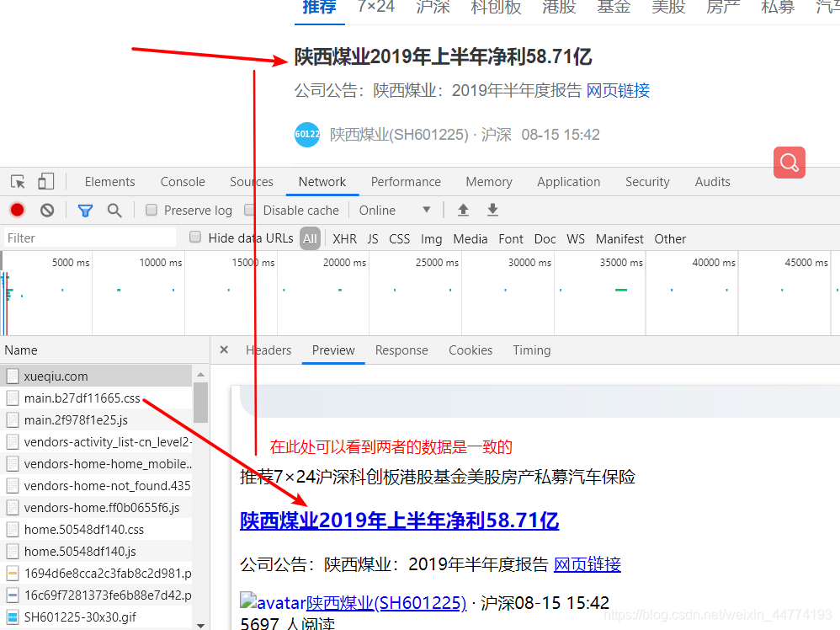This screenshot has height=630, width=840.
Task: Filter requests by Font type
Action: click(x=511, y=238)
